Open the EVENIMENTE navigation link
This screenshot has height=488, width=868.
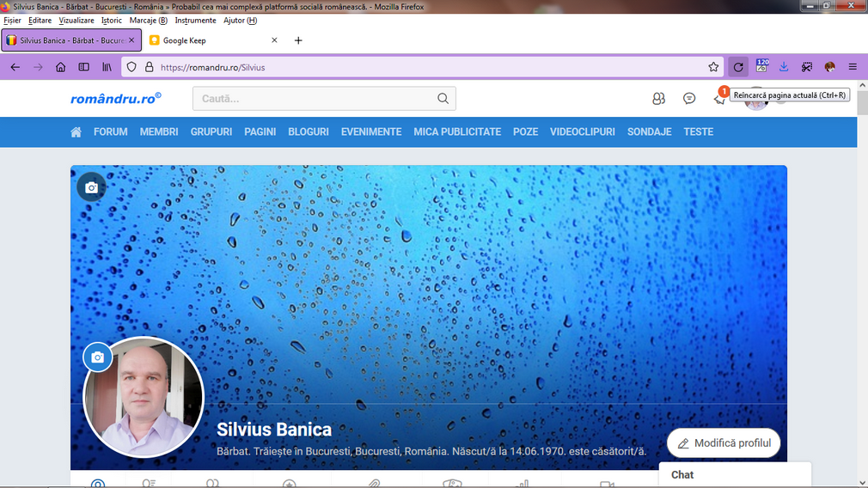click(x=371, y=132)
